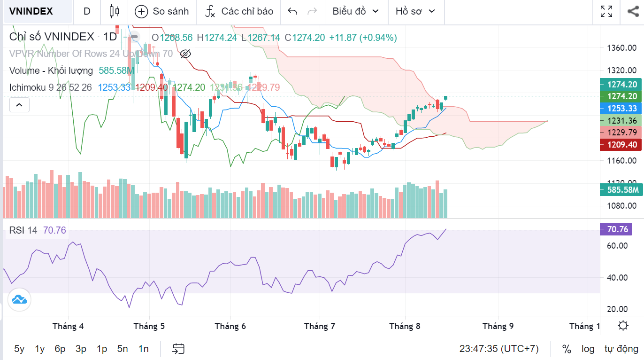The height and width of the screenshot is (360, 644).
Task: Set the 1n date range
Action: [143, 349]
